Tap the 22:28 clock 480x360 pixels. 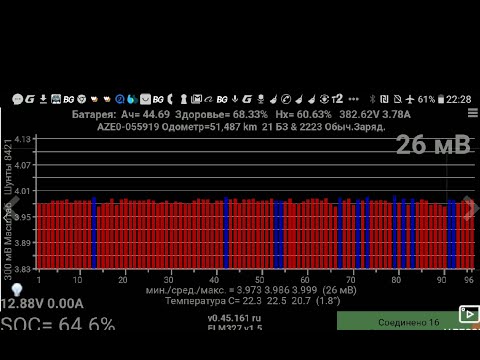point(459,99)
